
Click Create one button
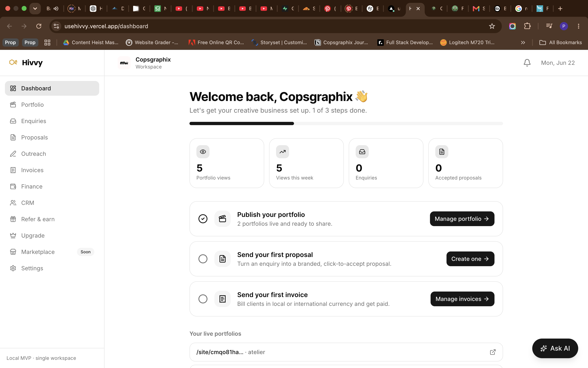pyautogui.click(x=470, y=259)
